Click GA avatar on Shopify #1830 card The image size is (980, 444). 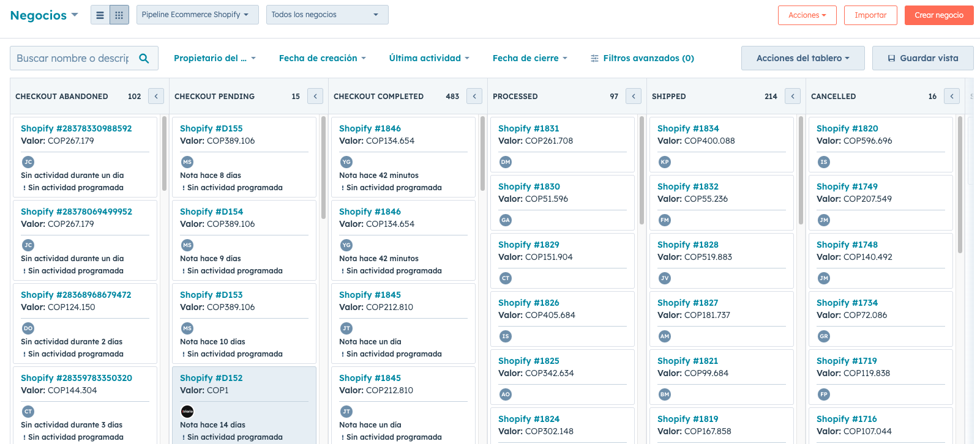pos(506,220)
